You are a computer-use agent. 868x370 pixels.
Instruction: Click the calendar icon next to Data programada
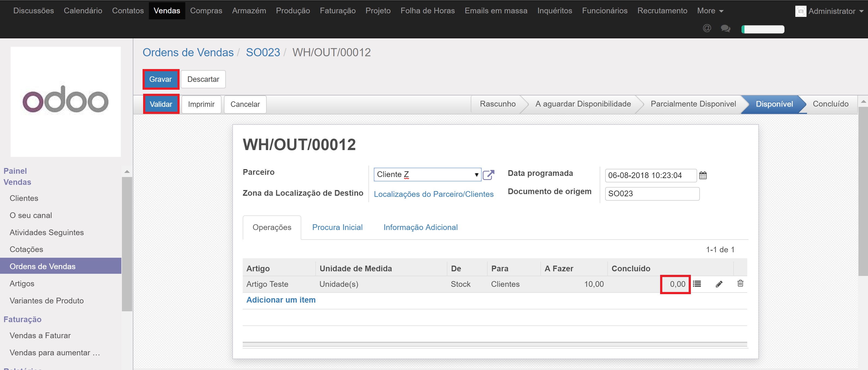703,175
